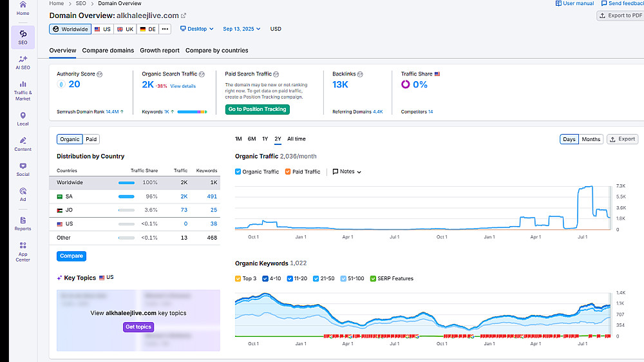The width and height of the screenshot is (644, 362).
Task: Click the Keywords distribution color bar
Action: tap(192, 112)
